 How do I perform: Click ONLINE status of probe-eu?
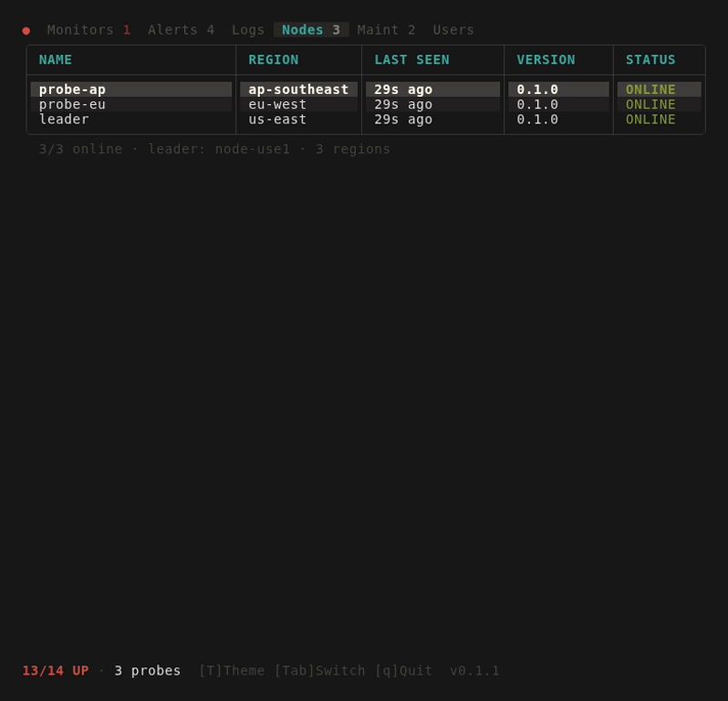coord(650,105)
